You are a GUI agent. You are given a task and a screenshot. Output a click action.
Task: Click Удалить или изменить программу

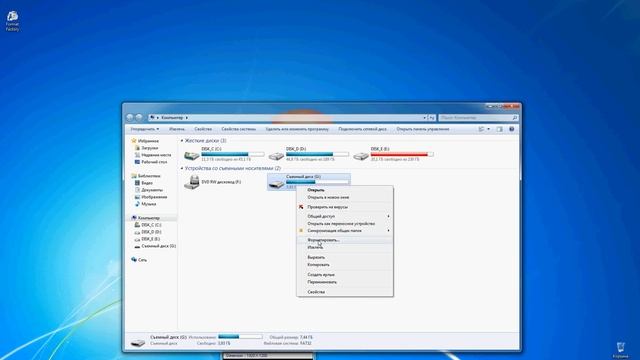(297, 129)
